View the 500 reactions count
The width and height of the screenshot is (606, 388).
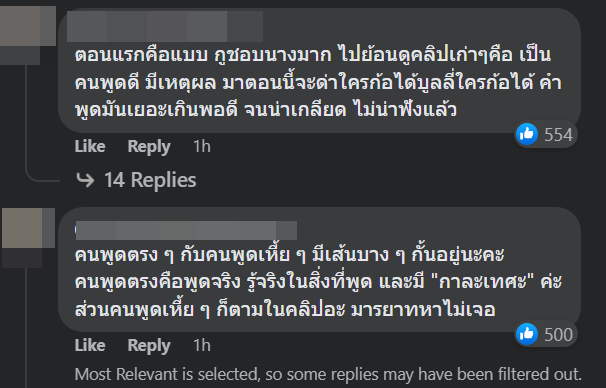pyautogui.click(x=558, y=335)
